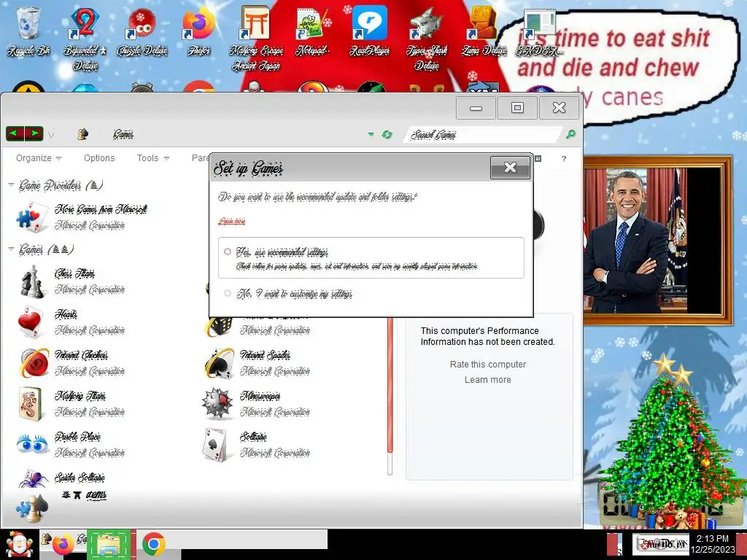The height and width of the screenshot is (560, 747).
Task: Select Solitaire game icon
Action: [x=215, y=445]
